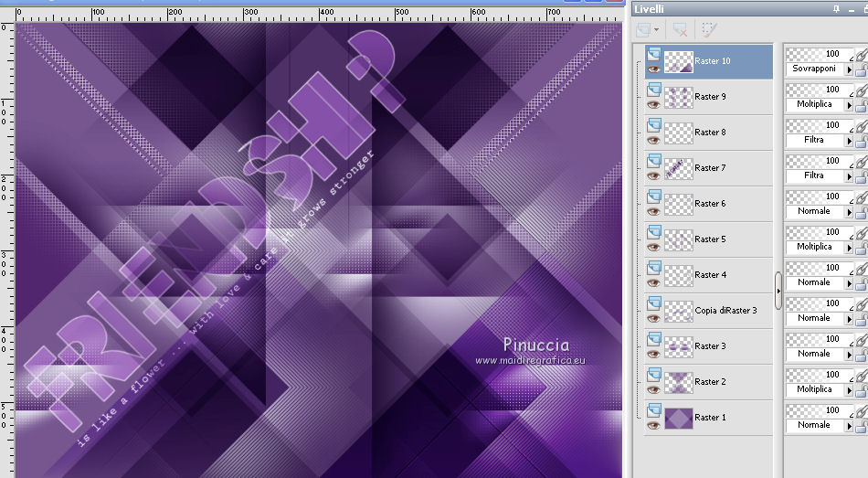Open the New Layer dropdown arrow

(657, 30)
